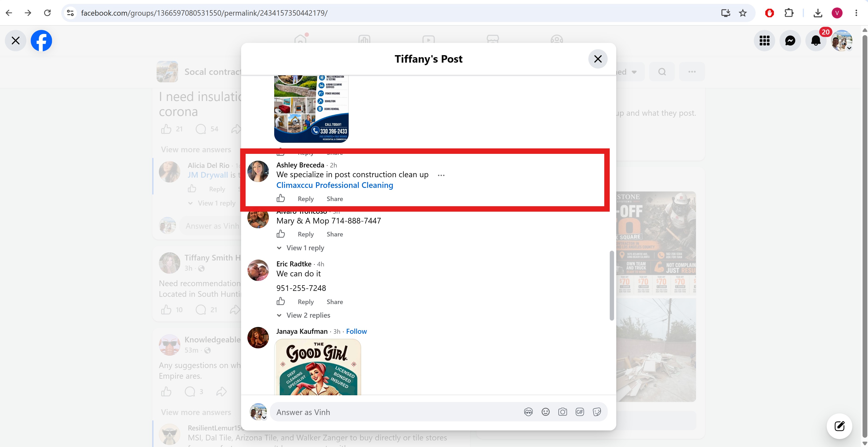
Task: Like the insulation post with 21 likes
Action: tap(166, 129)
